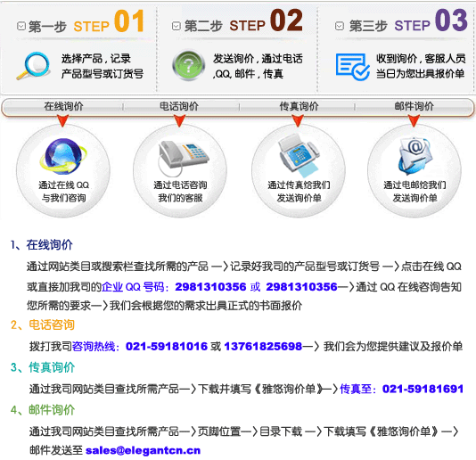The image size is (476, 460).
Task: Switch to the 在线询价 tab
Action: (x=63, y=107)
